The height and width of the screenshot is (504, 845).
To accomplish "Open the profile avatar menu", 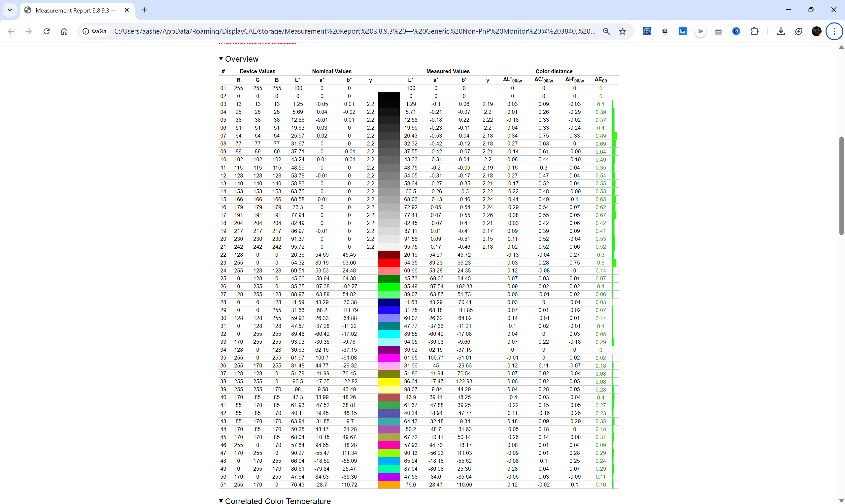I will (x=816, y=31).
